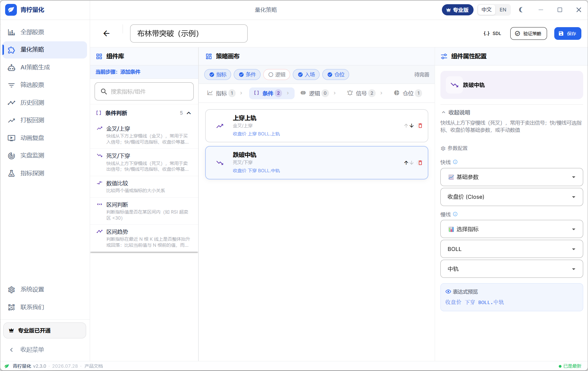Add 区间趋势 component
Viewport: 588px width, 371px height.
click(144, 238)
